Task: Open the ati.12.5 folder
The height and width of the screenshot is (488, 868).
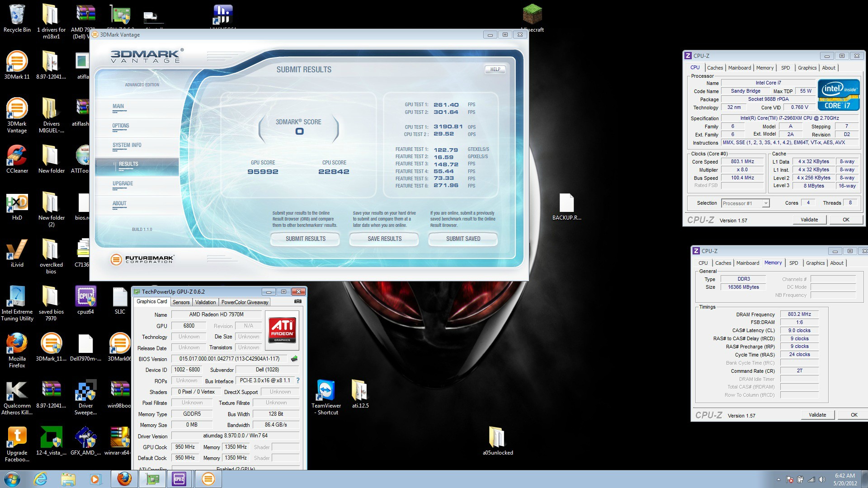Action: pyautogui.click(x=360, y=394)
